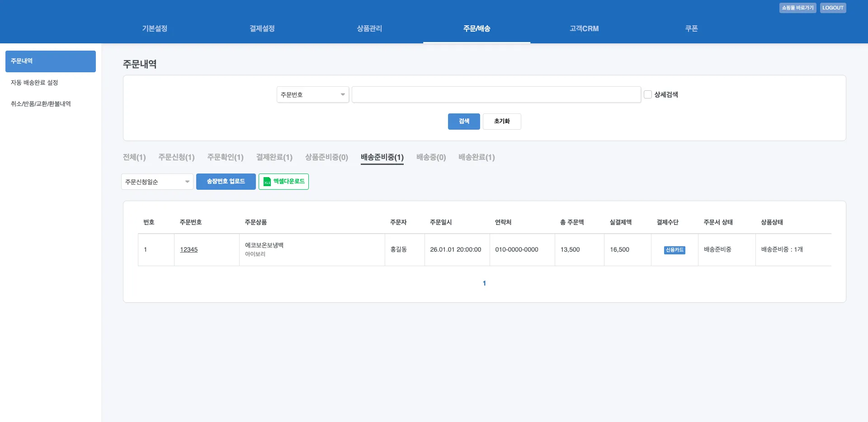Select 주문내역 in the sidebar
The image size is (868, 422).
point(51,61)
